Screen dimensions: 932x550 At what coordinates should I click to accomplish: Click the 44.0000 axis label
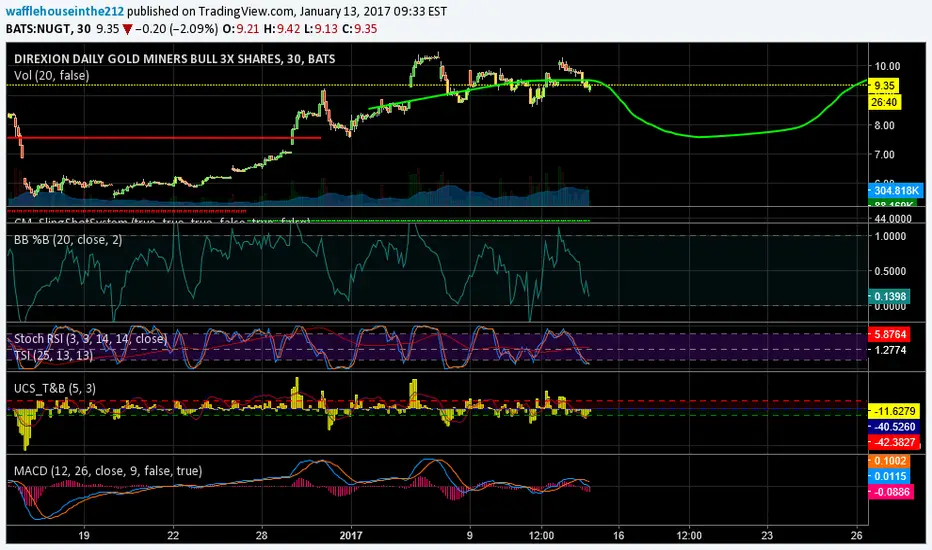(893, 219)
